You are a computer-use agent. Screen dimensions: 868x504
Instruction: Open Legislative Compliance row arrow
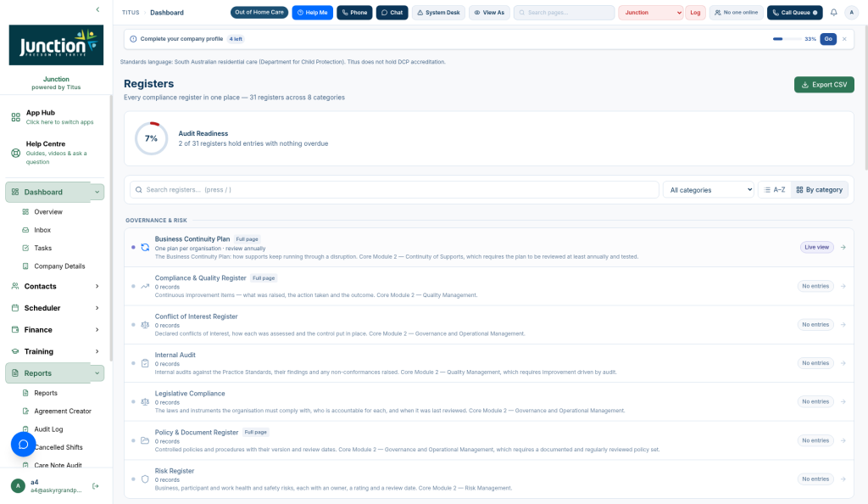[843, 401]
